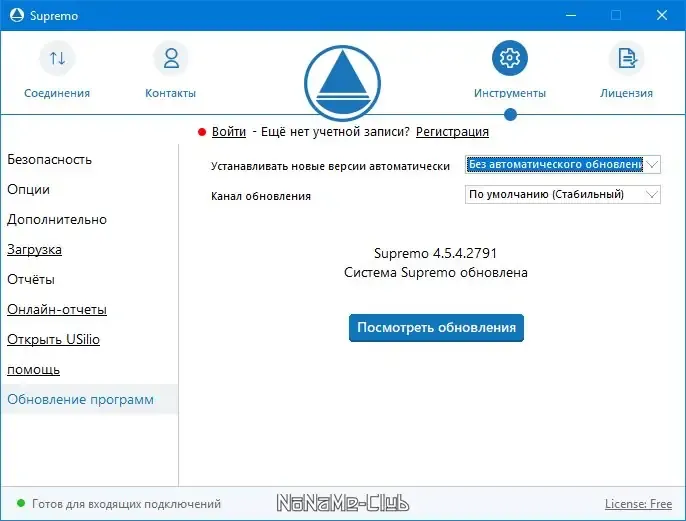
Task: Select the Инструменты tab label
Action: [510, 93]
